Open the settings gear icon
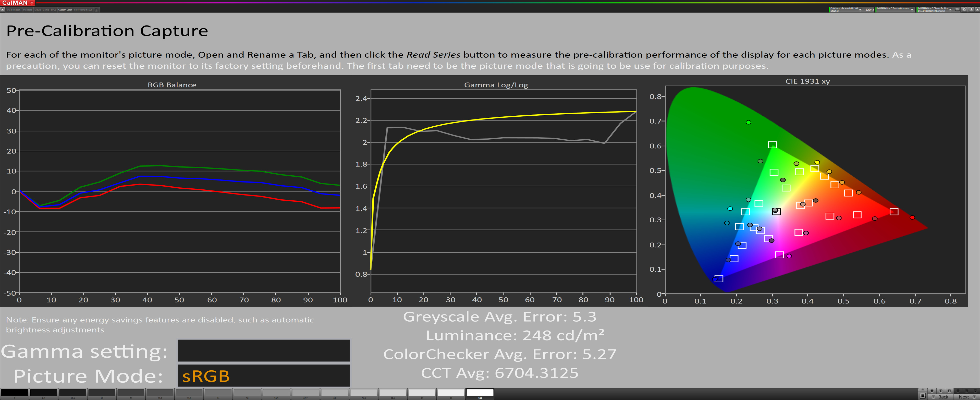The image size is (980, 400). (x=964, y=9)
